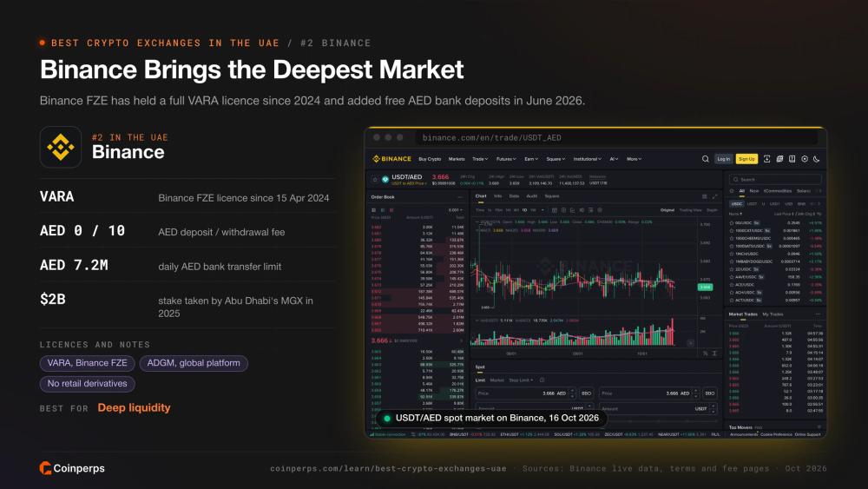Open the help center book icon in header
This screenshot has width=868, height=489.
click(792, 159)
